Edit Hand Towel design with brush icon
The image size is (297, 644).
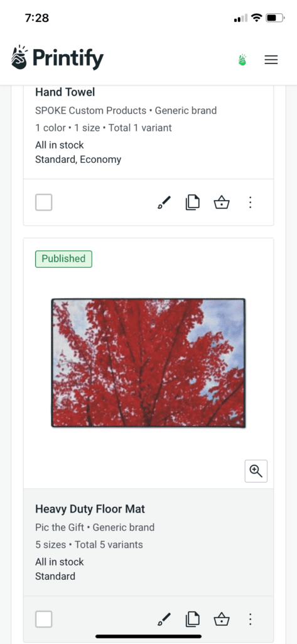pyautogui.click(x=164, y=203)
